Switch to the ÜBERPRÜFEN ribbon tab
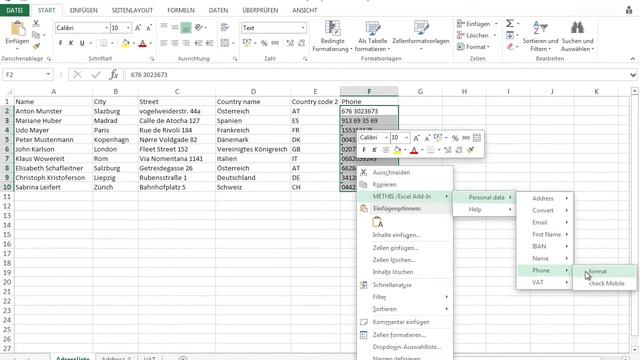 [x=260, y=10]
